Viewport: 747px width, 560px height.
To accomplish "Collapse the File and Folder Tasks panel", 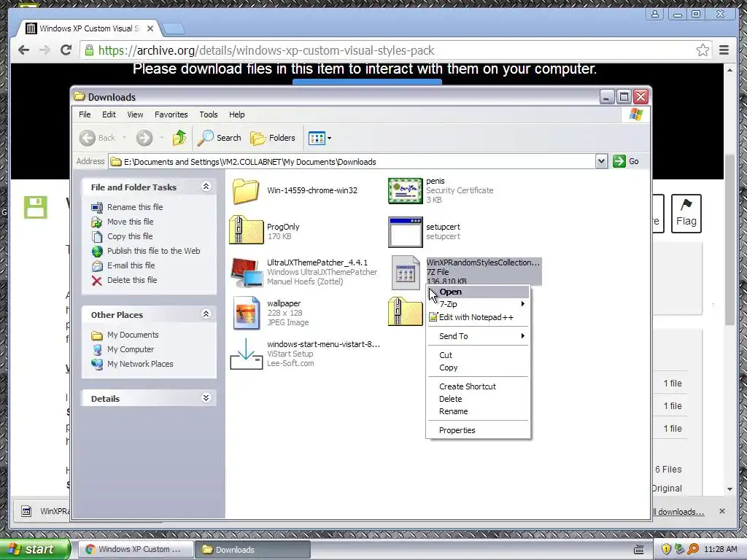I will [x=206, y=187].
